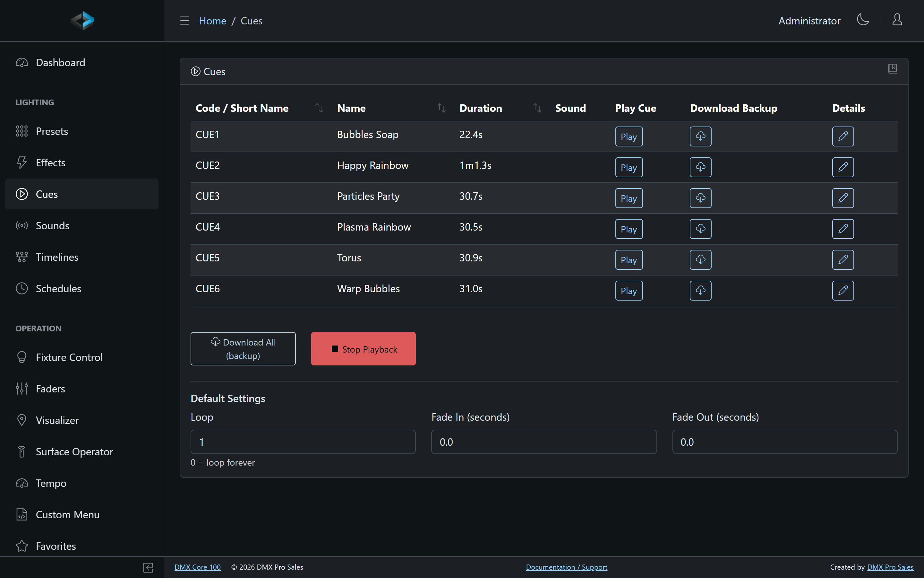Play the Warp Bubbles cue

click(629, 291)
